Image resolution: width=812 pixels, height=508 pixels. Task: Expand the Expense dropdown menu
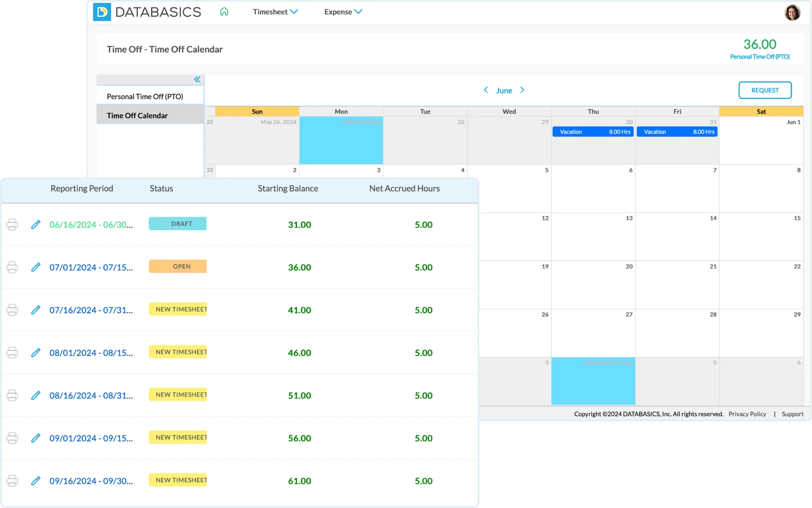pyautogui.click(x=343, y=12)
